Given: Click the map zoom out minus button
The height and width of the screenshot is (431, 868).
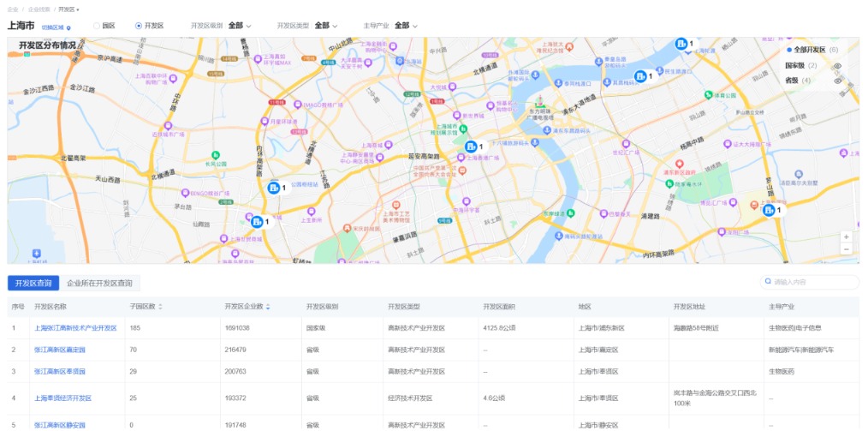Looking at the screenshot, I should click(x=847, y=249).
